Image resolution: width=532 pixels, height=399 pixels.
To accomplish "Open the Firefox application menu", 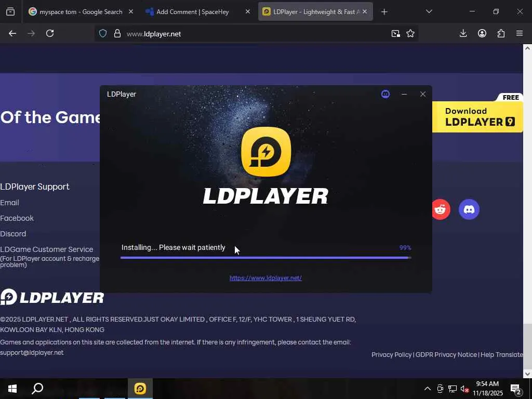I will pyautogui.click(x=520, y=33).
